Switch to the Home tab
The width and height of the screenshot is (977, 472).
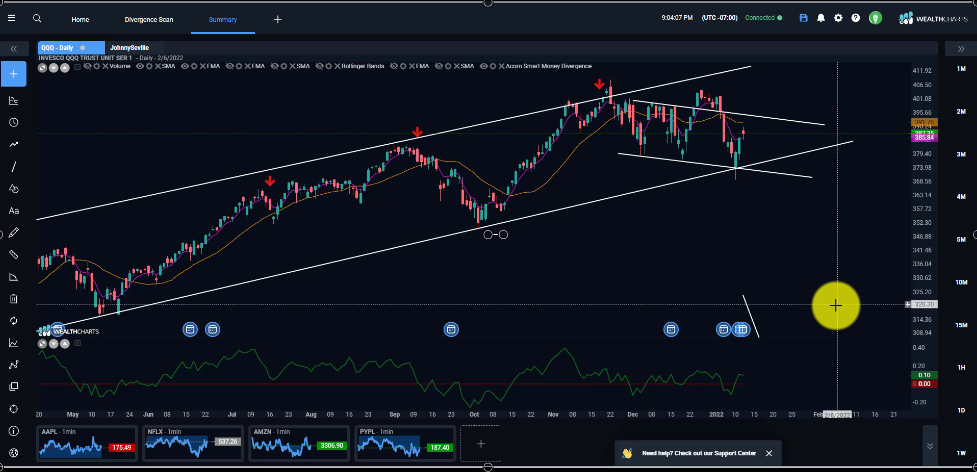tap(80, 19)
